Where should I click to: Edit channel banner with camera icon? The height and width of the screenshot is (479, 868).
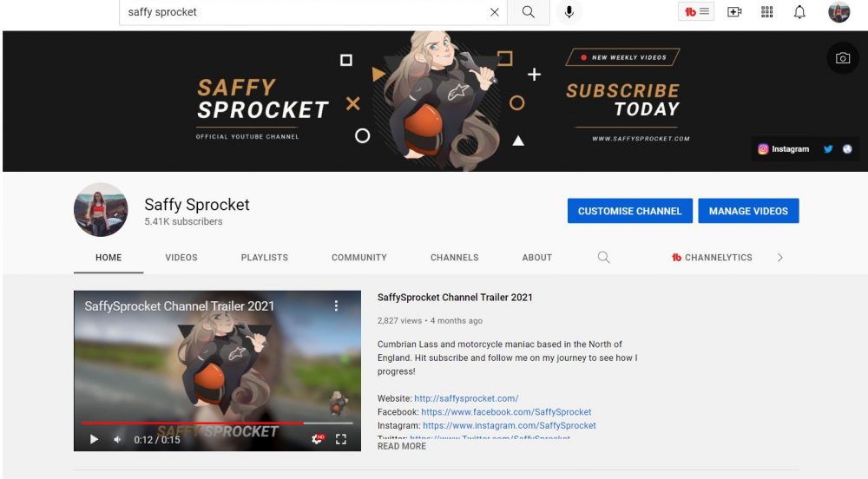pyautogui.click(x=843, y=58)
